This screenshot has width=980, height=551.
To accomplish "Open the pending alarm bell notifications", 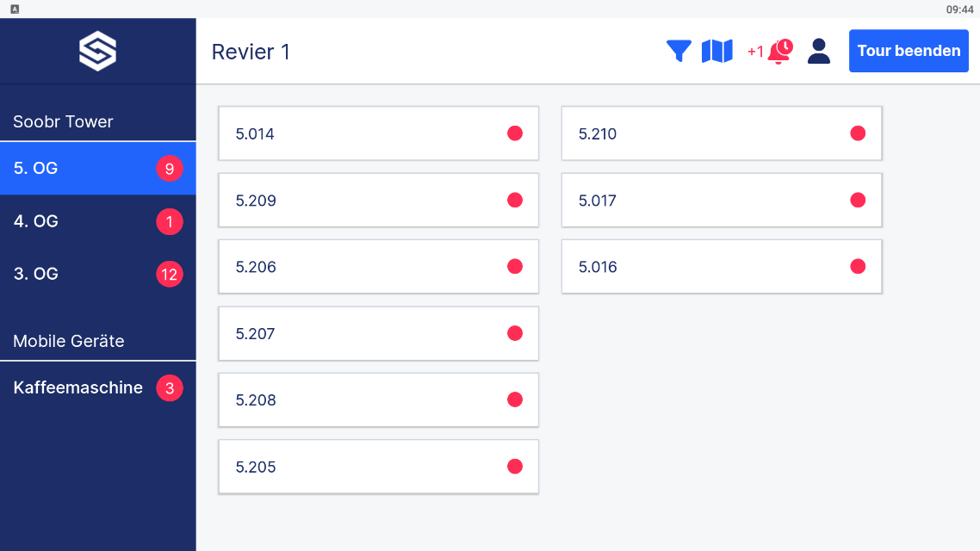I will [779, 52].
